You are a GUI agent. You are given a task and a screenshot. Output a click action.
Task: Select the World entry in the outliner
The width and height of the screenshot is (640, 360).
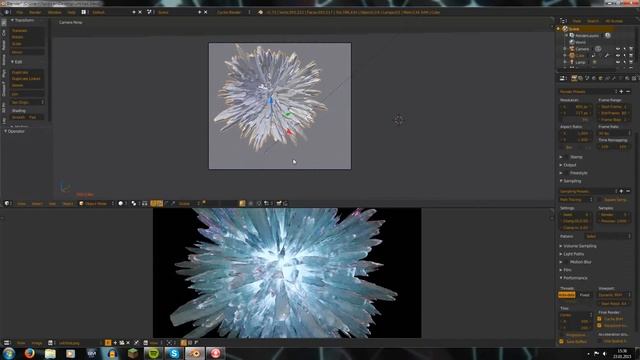[580, 42]
